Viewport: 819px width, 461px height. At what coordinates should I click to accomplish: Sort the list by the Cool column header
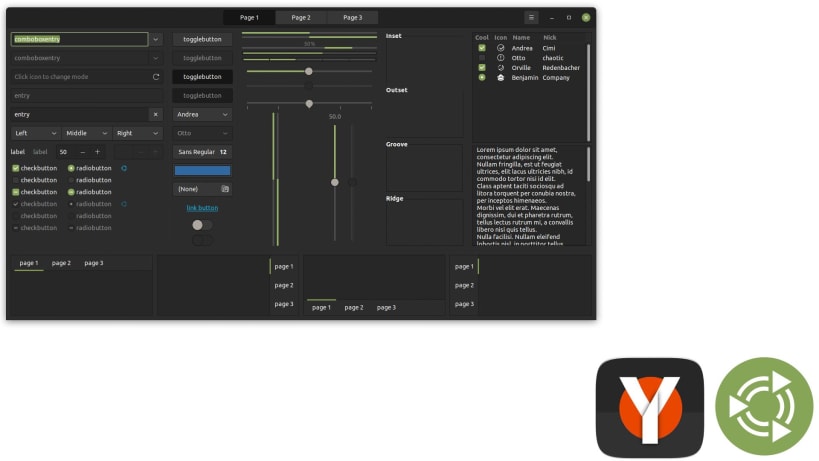[x=482, y=38]
